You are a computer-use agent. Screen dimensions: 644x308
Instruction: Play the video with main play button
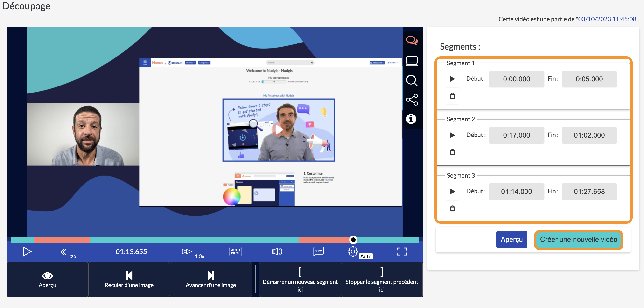point(27,251)
